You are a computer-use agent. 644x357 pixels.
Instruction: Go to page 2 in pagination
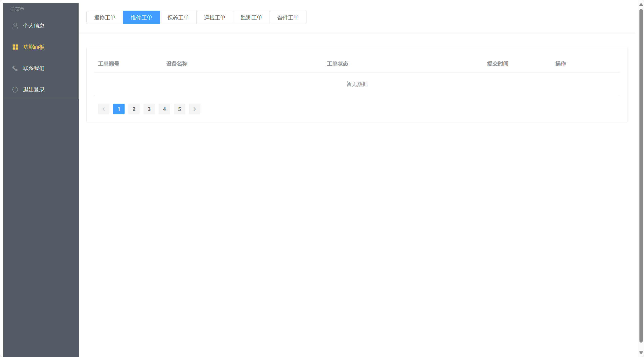134,109
